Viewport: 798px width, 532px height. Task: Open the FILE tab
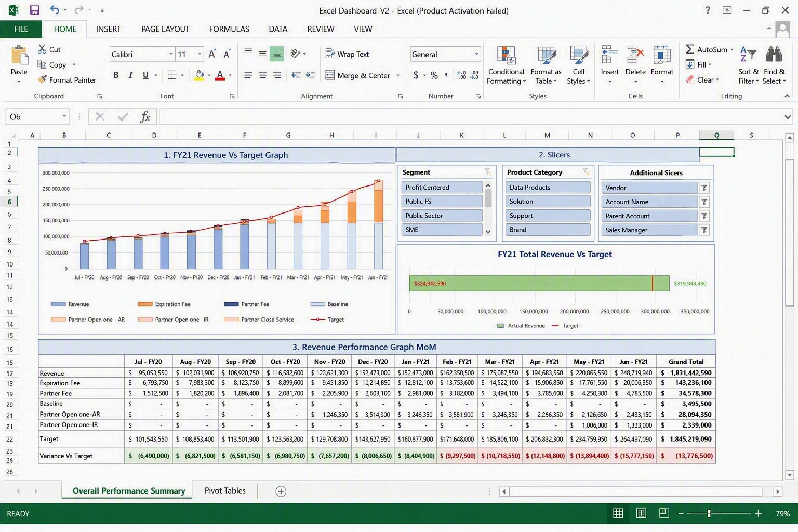click(21, 29)
